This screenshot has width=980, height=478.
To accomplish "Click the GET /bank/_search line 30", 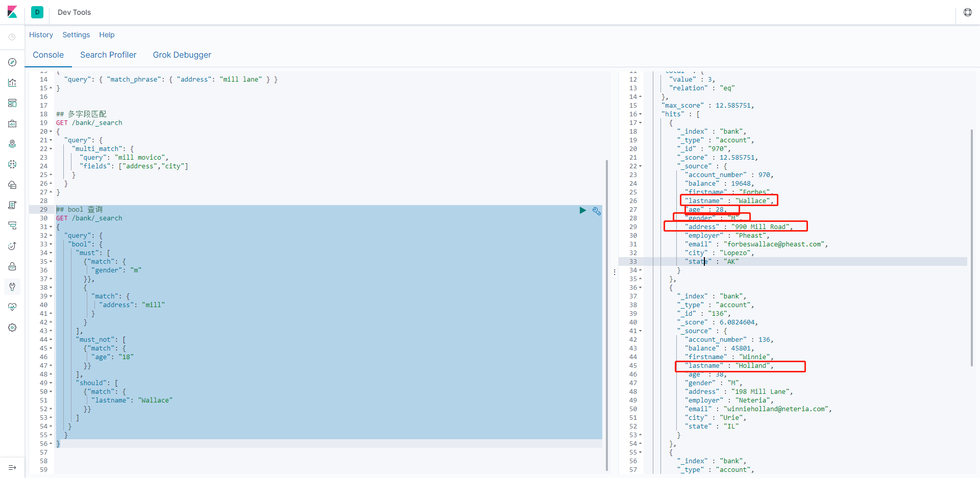I will click(x=89, y=218).
